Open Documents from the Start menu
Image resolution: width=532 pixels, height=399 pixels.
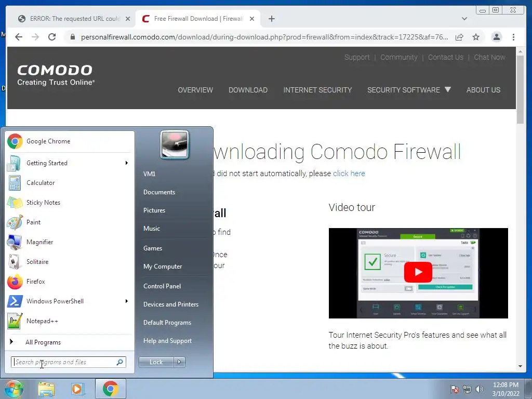coord(159,192)
